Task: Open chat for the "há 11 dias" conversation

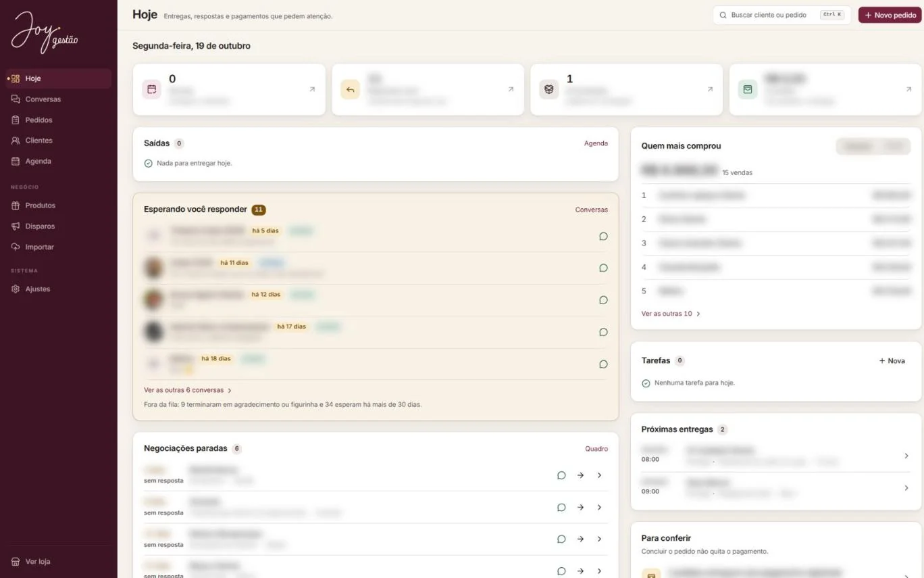Action: click(x=603, y=268)
